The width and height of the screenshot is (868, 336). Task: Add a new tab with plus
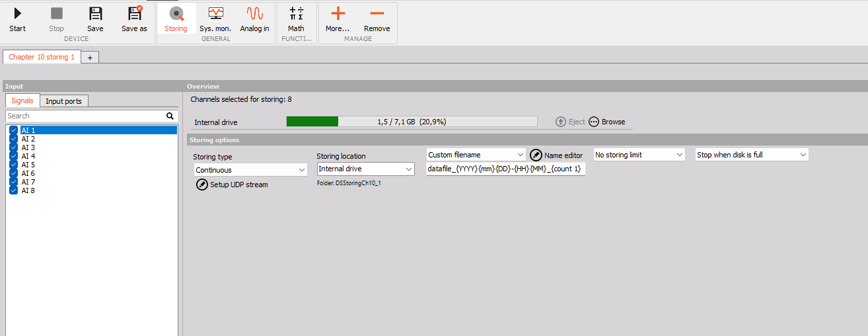[90, 58]
